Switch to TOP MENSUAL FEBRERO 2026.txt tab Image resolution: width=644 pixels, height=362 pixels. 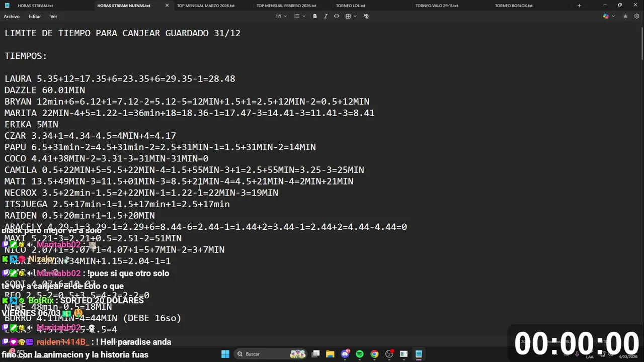coord(286,6)
